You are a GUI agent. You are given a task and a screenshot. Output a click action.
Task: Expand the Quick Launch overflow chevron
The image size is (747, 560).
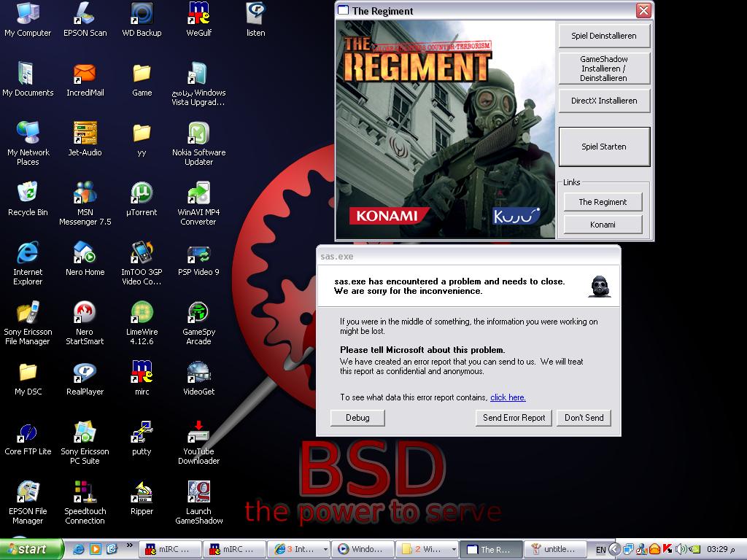(130, 545)
